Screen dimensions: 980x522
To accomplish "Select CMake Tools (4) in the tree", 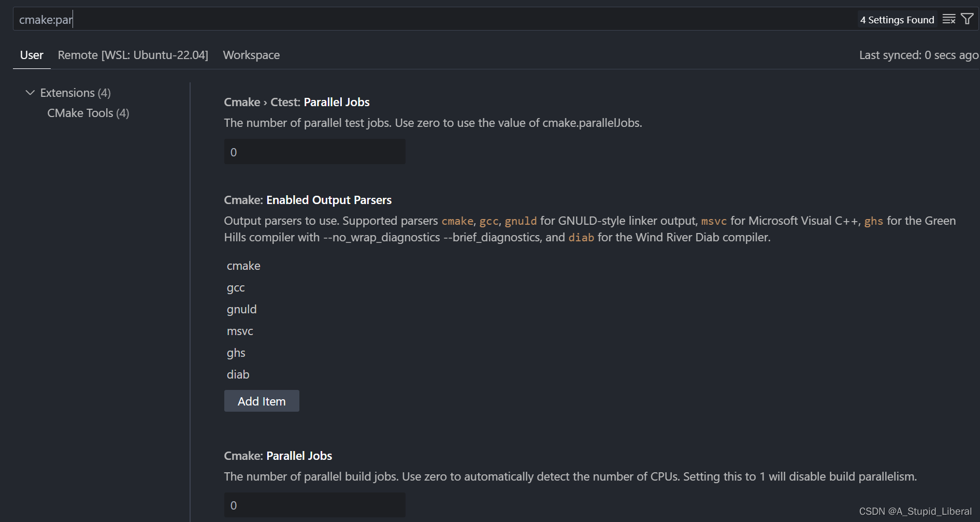I will pos(88,113).
